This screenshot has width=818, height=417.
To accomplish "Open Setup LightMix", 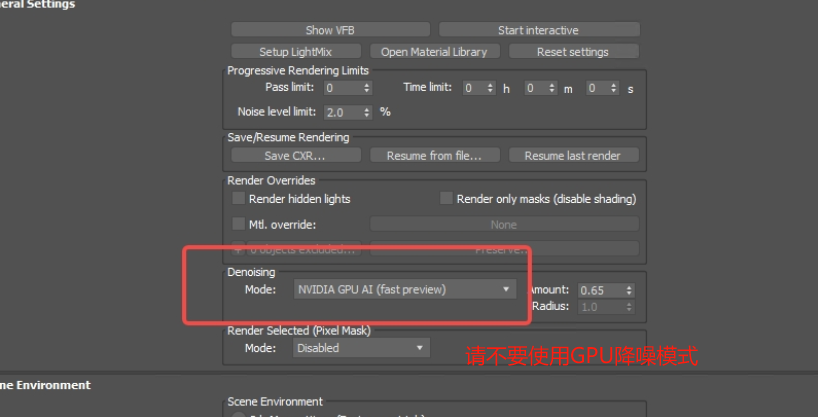I will (x=295, y=51).
